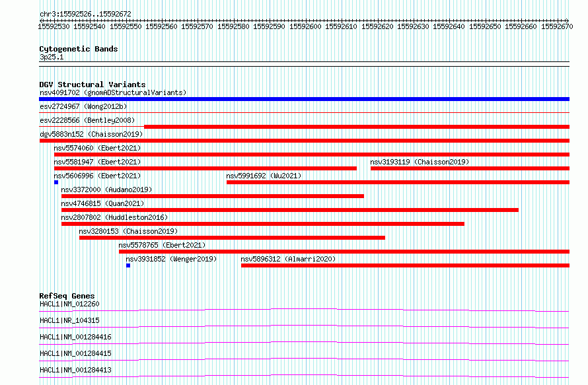Click the red bar under nsv5578765
This screenshot has width=588, height=385.
344,252
